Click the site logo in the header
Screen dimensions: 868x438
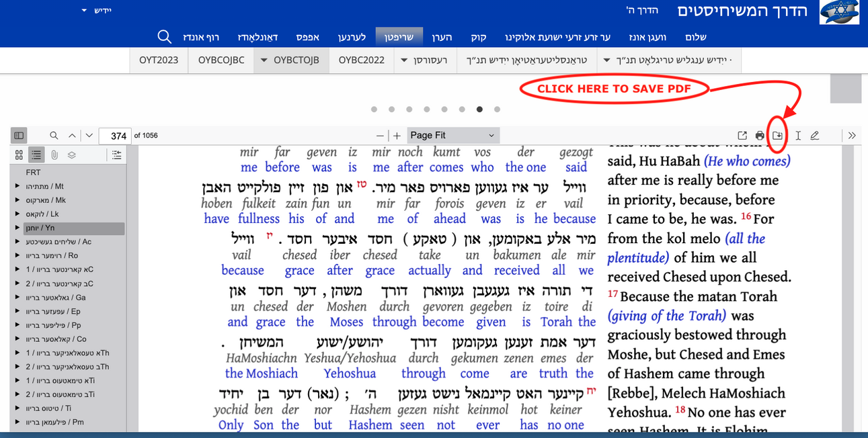(x=838, y=13)
